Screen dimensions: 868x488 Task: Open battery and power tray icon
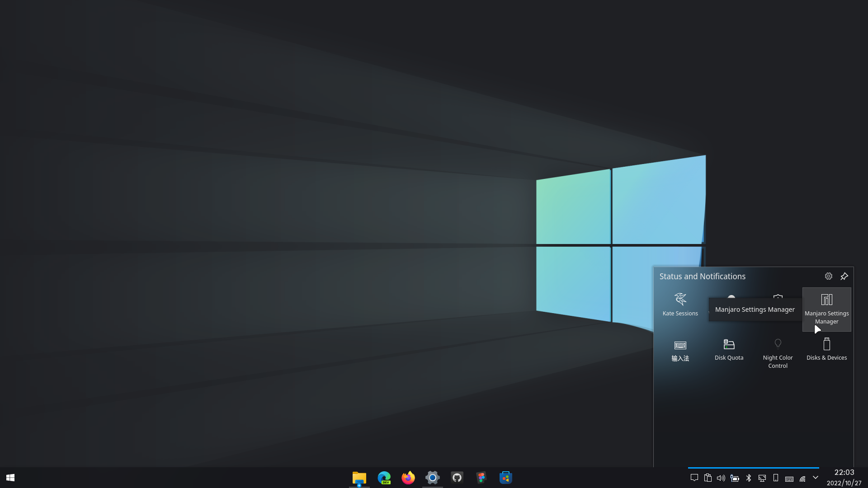click(735, 478)
